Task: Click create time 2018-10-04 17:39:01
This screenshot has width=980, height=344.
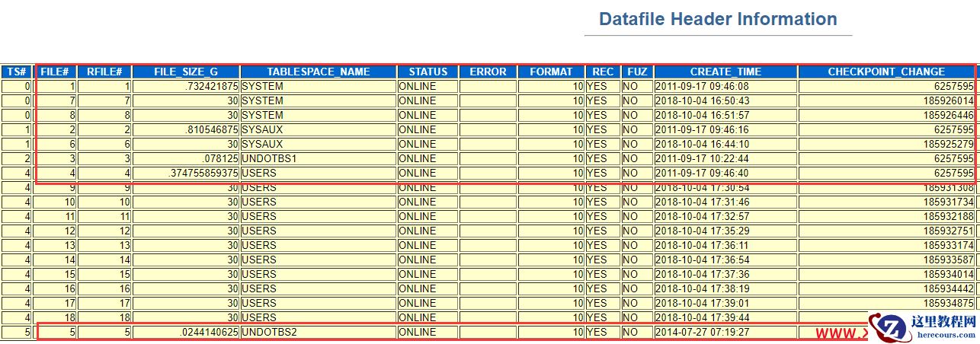Action: [703, 303]
